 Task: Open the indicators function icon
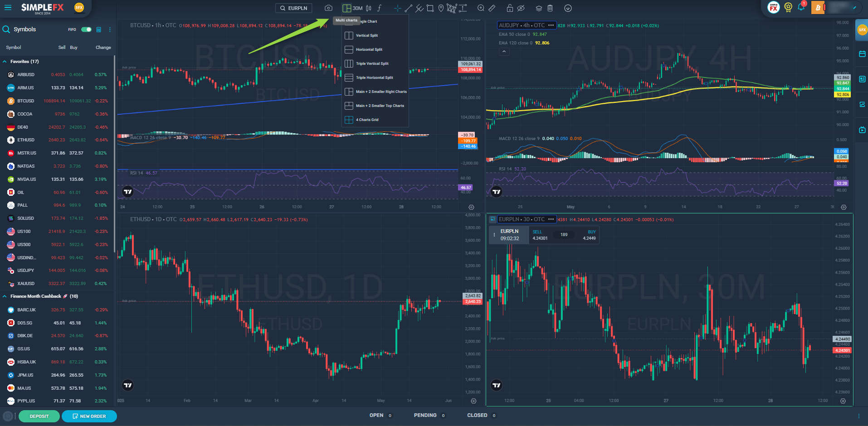[380, 8]
